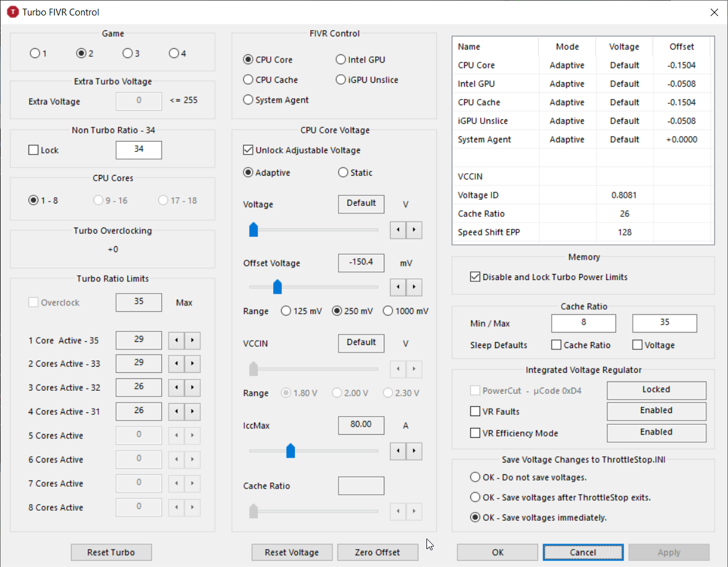
Task: Uncheck Disable and Lock Turbo Power Limits
Action: pos(475,277)
